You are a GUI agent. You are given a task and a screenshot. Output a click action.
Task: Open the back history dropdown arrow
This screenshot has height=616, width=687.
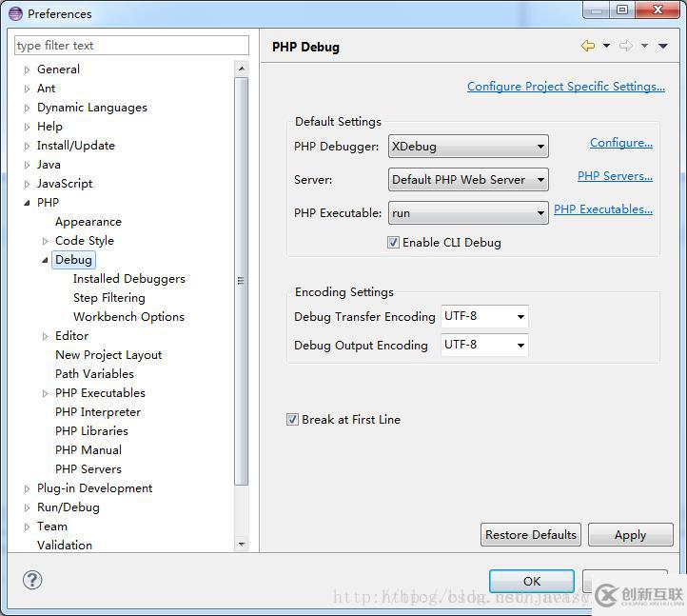606,46
